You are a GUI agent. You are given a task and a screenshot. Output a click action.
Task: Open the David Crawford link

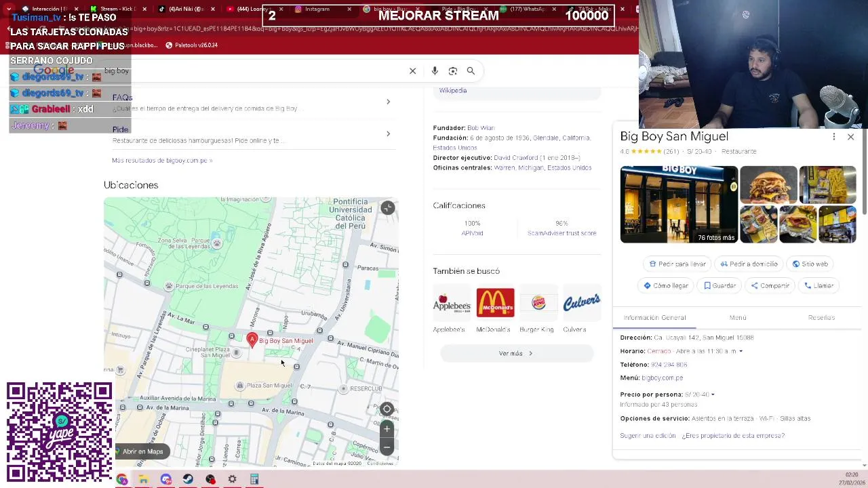(515, 158)
